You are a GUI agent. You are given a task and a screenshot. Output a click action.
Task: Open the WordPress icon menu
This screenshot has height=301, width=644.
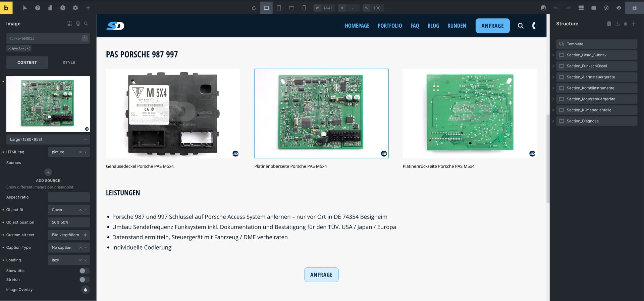coord(606,8)
